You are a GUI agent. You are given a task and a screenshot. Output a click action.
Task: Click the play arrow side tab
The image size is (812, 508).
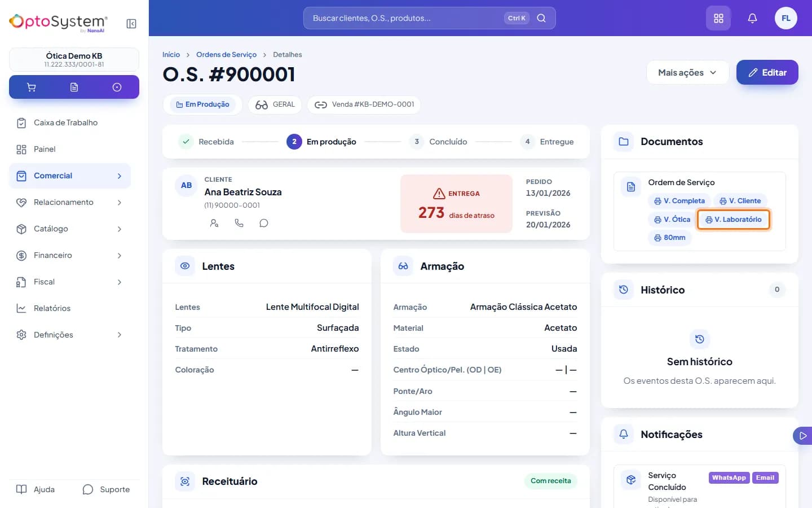tap(803, 435)
